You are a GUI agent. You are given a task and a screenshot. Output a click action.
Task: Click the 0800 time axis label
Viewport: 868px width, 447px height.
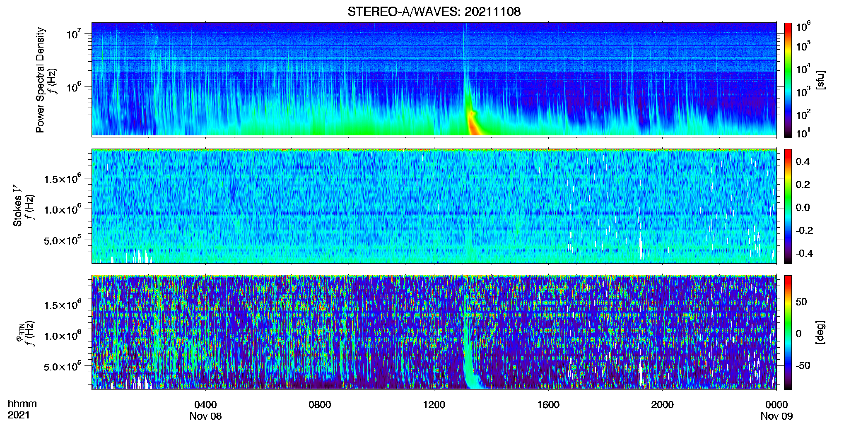coord(320,404)
